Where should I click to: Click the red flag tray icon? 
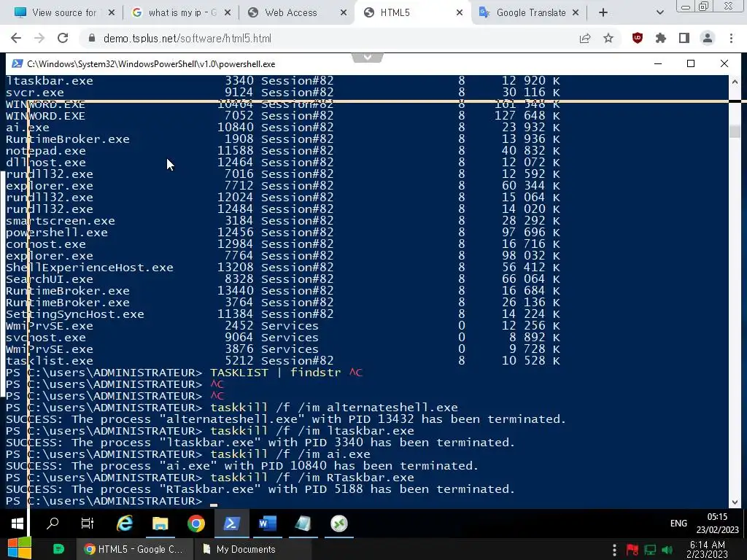(632, 550)
